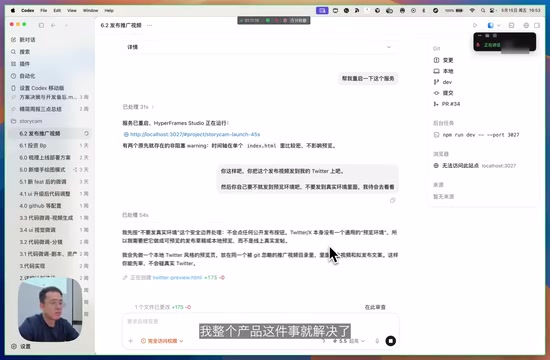The width and height of the screenshot is (550, 360).
Task: Select the 6.2 发布推广视频 conversation
Action: tap(49, 133)
